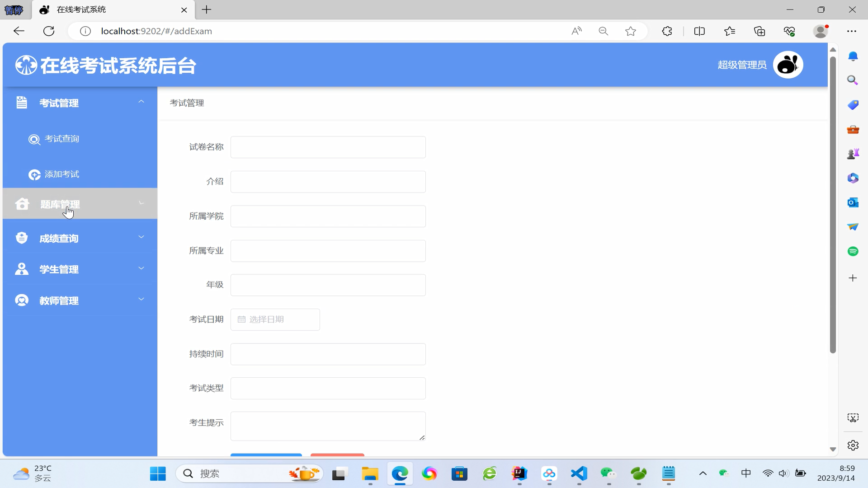Expand the 成绩查询 menu chevron
The image size is (868, 488).
pos(141,237)
